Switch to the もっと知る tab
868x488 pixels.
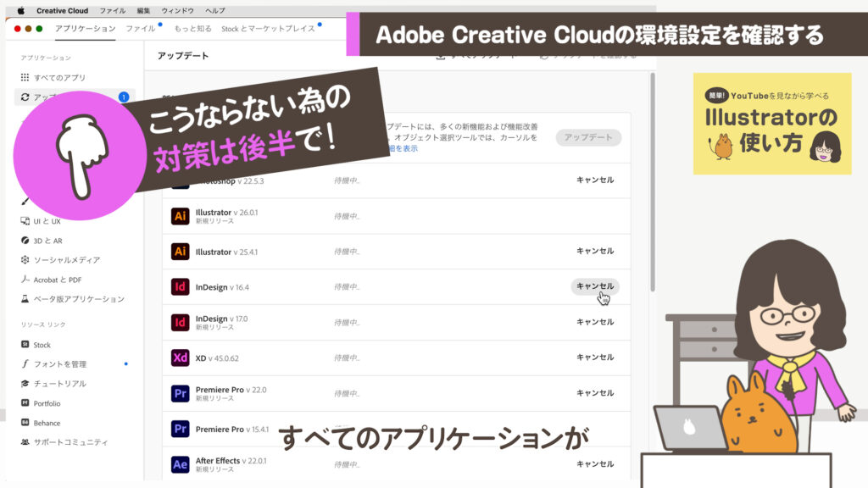[192, 28]
